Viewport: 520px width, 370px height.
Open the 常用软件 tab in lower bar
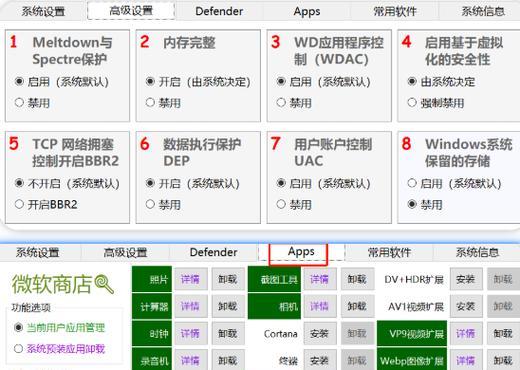[x=389, y=252]
